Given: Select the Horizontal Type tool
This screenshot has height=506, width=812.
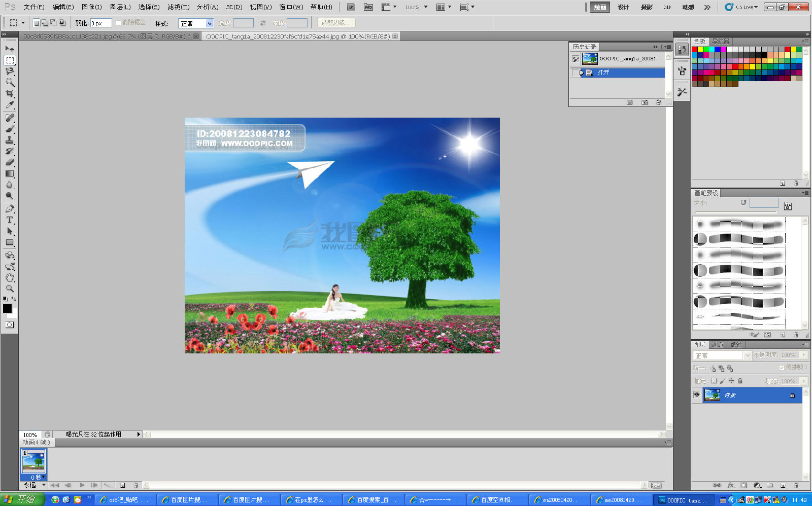Looking at the screenshot, I should [x=10, y=220].
